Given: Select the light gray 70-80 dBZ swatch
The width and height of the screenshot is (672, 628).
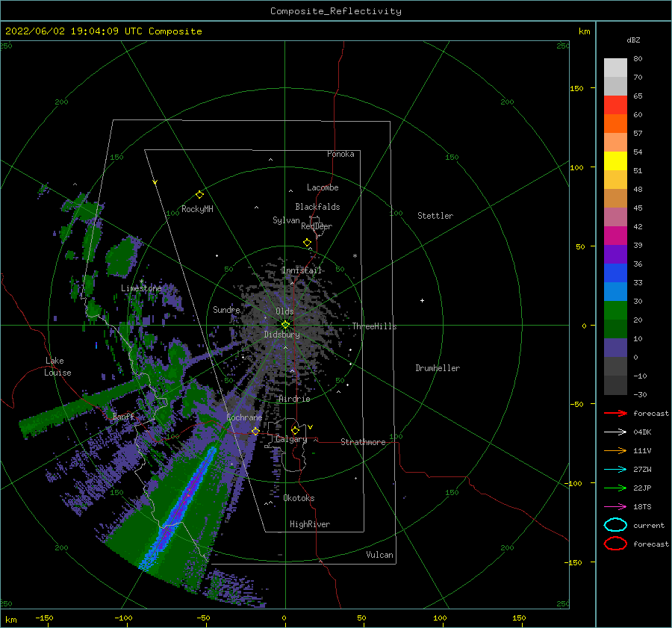Looking at the screenshot, I should [x=615, y=68].
